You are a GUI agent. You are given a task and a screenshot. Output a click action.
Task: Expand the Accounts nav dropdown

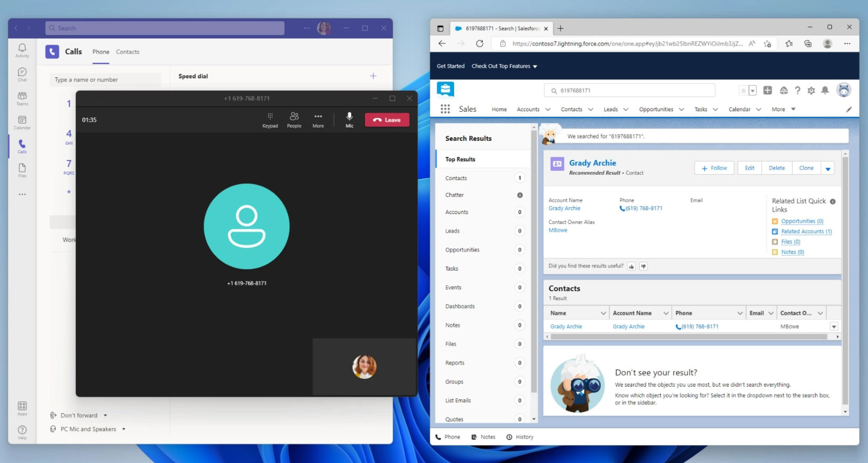click(548, 109)
